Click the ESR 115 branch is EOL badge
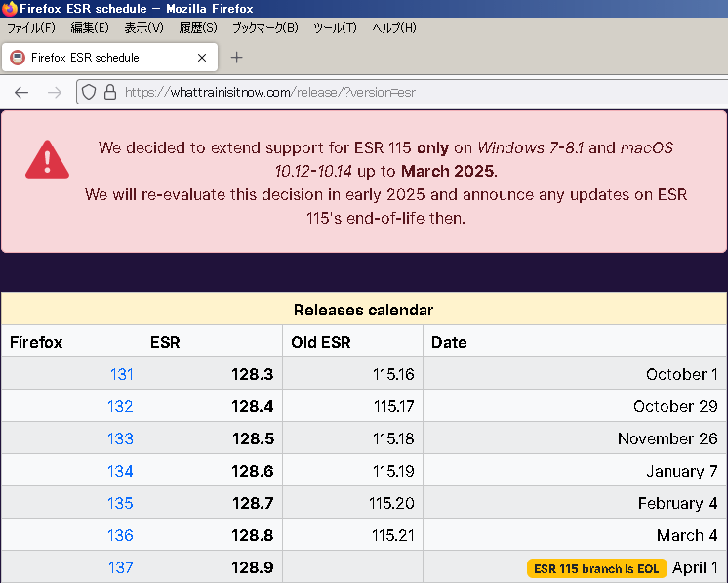Image resolution: width=728 pixels, height=583 pixels. [596, 568]
